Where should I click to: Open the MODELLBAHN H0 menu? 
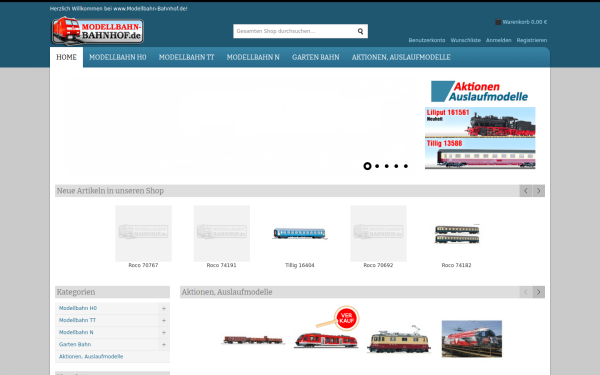[117, 57]
